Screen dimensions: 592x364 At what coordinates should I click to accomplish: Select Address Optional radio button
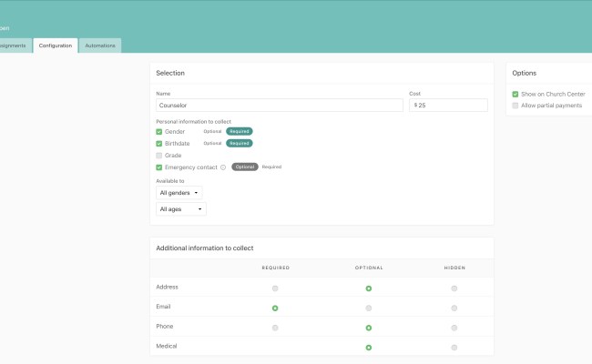(x=369, y=288)
